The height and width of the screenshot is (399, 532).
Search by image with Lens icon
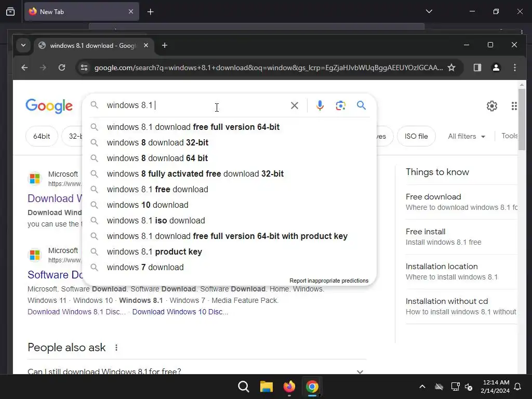[x=341, y=105]
